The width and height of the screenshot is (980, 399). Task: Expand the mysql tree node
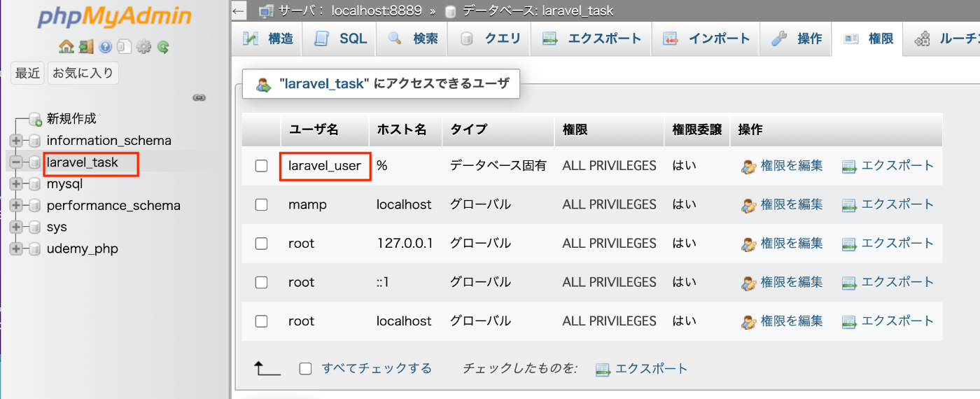pyautogui.click(x=16, y=184)
